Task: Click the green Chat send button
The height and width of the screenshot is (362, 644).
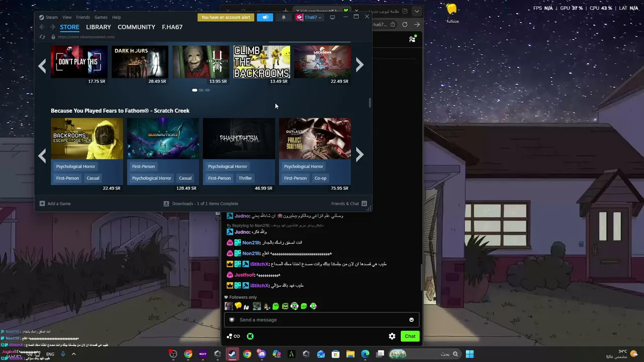Action: [x=410, y=336]
